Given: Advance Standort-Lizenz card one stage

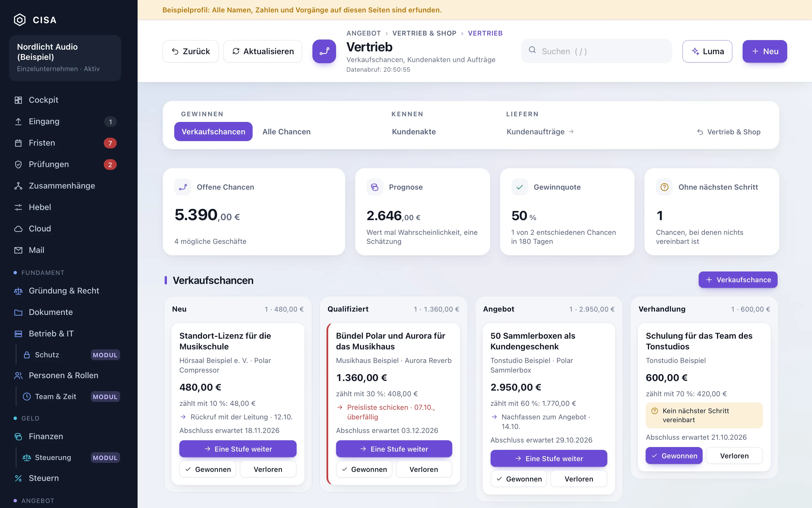Looking at the screenshot, I should (238, 449).
